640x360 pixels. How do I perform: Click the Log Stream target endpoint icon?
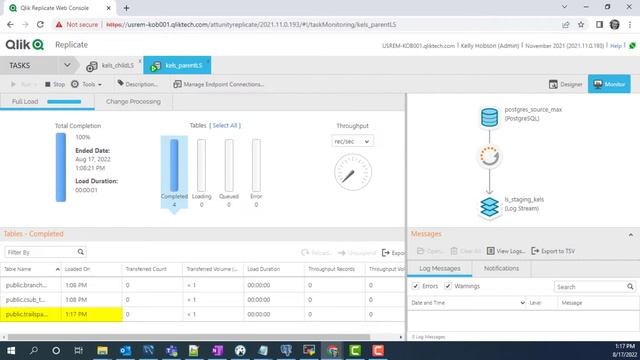[489, 207]
